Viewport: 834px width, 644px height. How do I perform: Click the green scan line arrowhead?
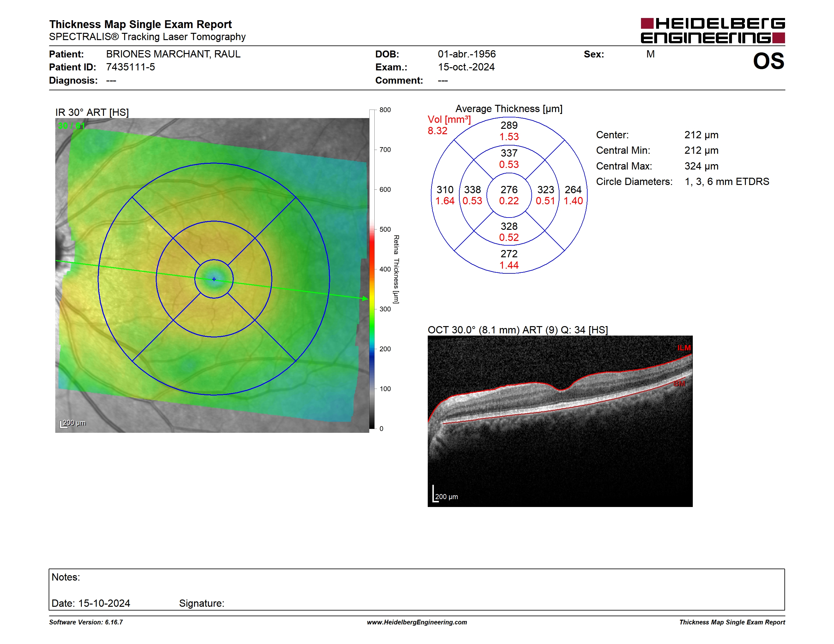tap(366, 299)
